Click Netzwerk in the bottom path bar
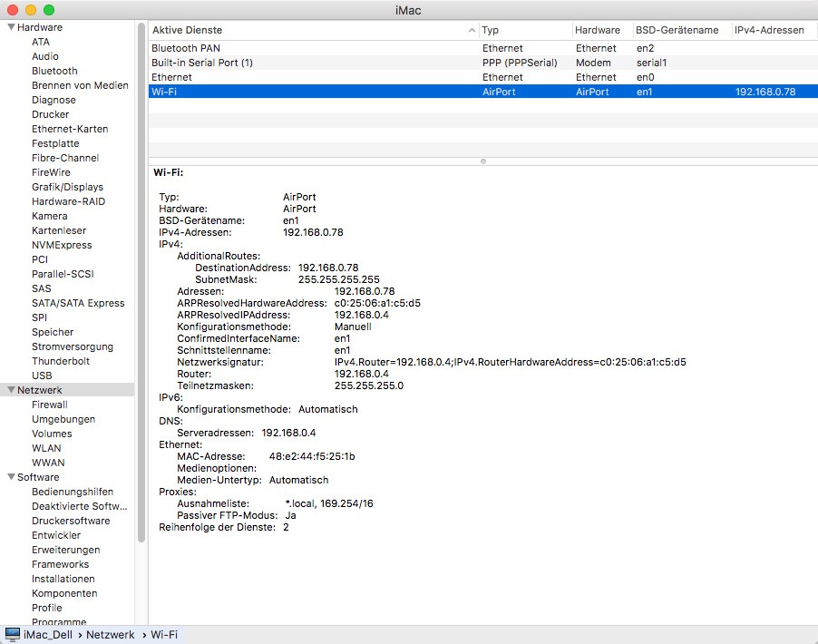The width and height of the screenshot is (818, 644). point(110,635)
